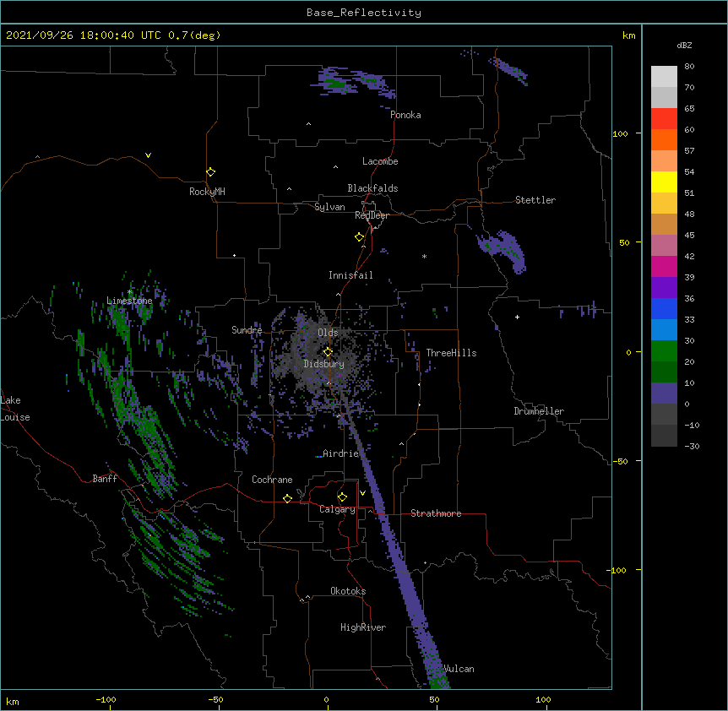Click the blue 36 dBZ legend swatch
Viewport: 728px width, 711px height.
(664, 308)
